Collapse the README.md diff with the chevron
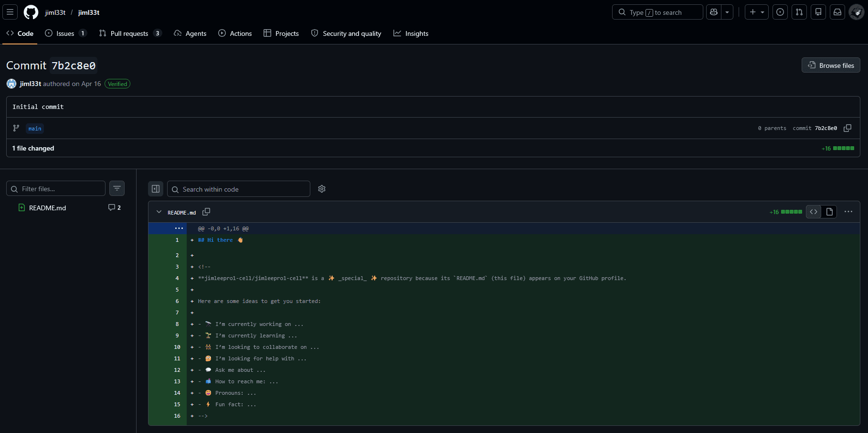 coord(159,212)
